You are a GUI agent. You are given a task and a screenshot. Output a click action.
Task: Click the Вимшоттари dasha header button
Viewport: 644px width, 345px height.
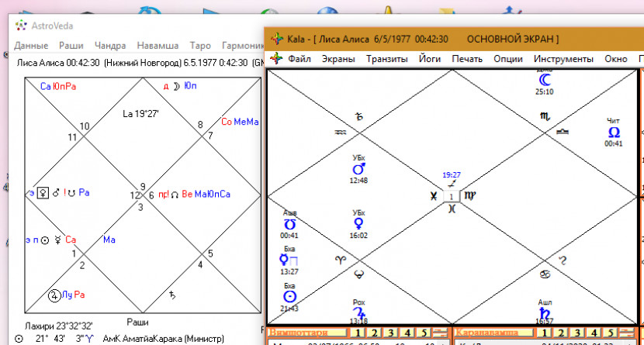[307, 333]
